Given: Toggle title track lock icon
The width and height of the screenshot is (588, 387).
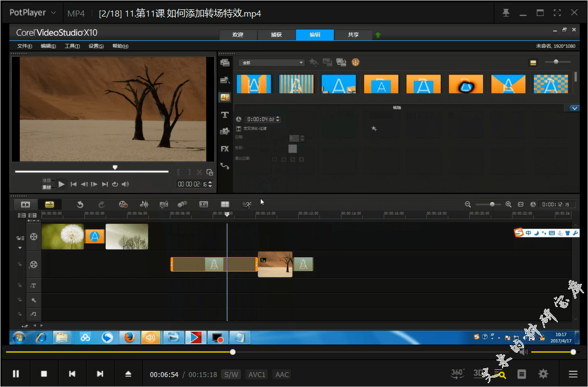Looking at the screenshot, I should pyautogui.click(x=20, y=286).
